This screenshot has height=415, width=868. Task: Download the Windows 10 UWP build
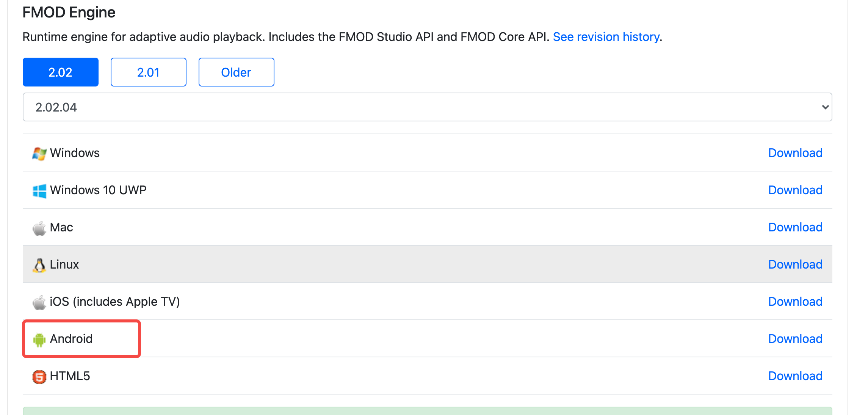point(795,190)
